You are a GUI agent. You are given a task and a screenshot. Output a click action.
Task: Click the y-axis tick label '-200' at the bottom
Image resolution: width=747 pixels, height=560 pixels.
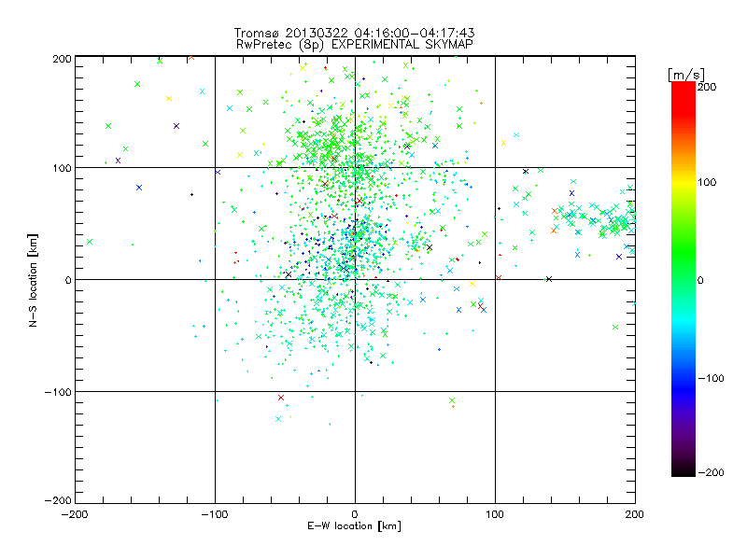[x=58, y=500]
